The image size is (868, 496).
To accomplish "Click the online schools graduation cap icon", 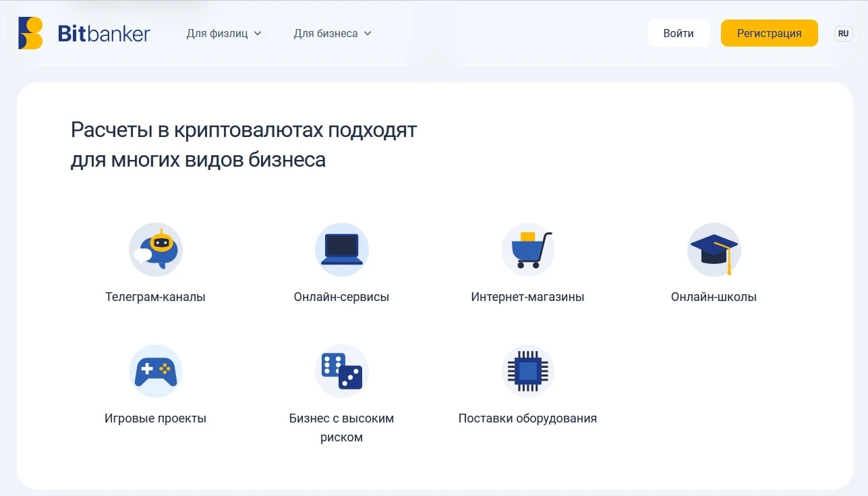I will click(x=714, y=250).
